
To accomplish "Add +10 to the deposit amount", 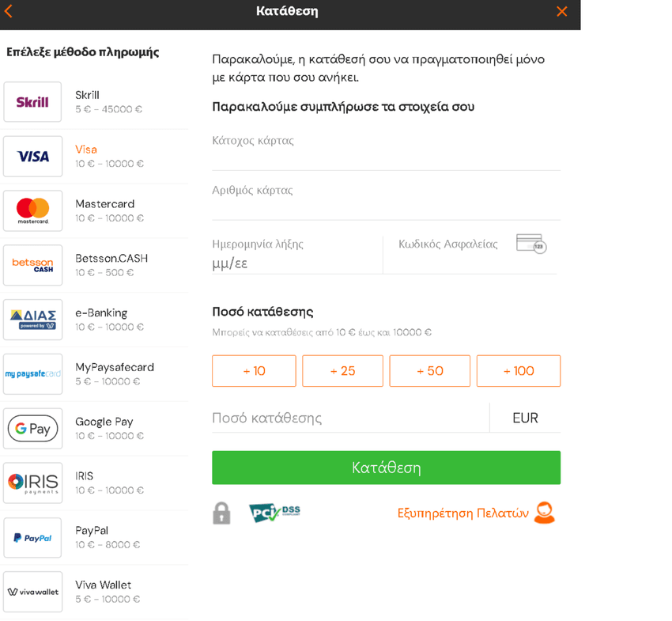I will click(254, 371).
